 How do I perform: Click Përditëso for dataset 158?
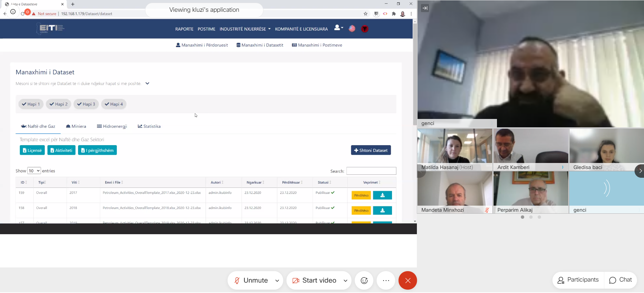click(361, 211)
